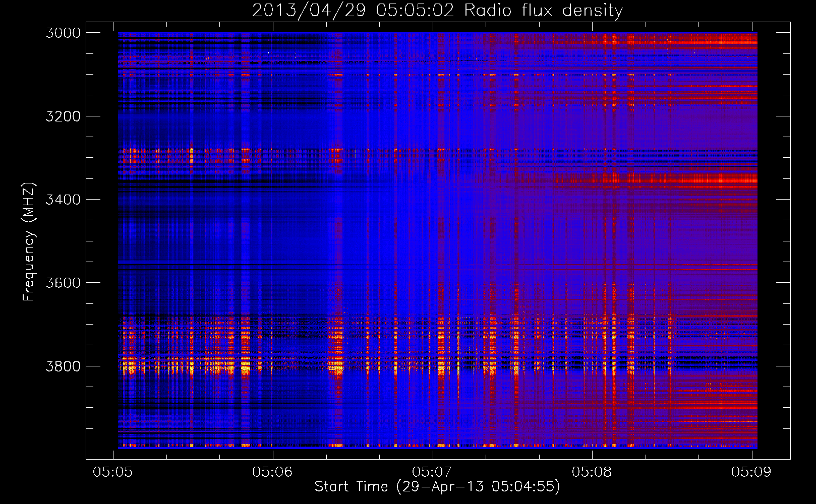
Task: Click the 05:09 time tick label
Action: (751, 472)
